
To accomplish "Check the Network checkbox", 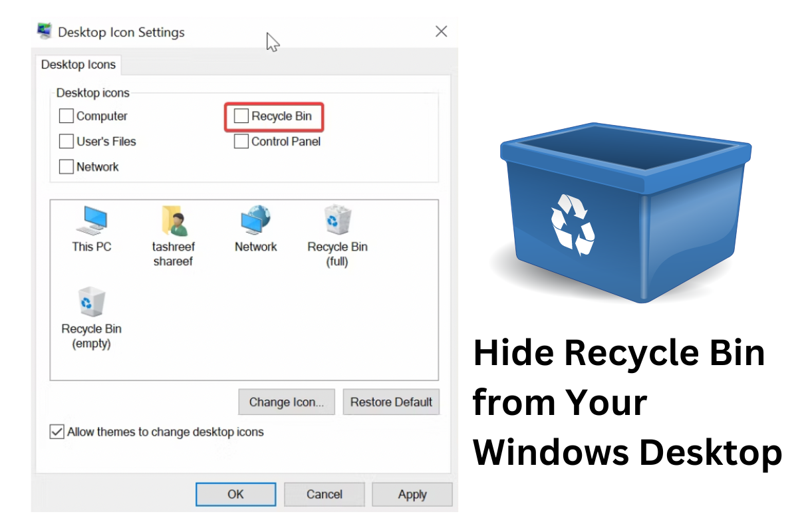I will 66,167.
